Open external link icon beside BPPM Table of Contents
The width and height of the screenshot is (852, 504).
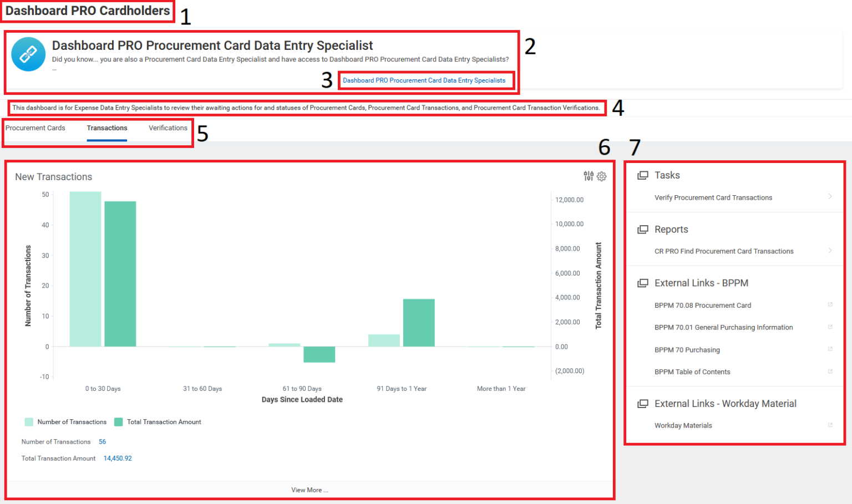point(830,370)
